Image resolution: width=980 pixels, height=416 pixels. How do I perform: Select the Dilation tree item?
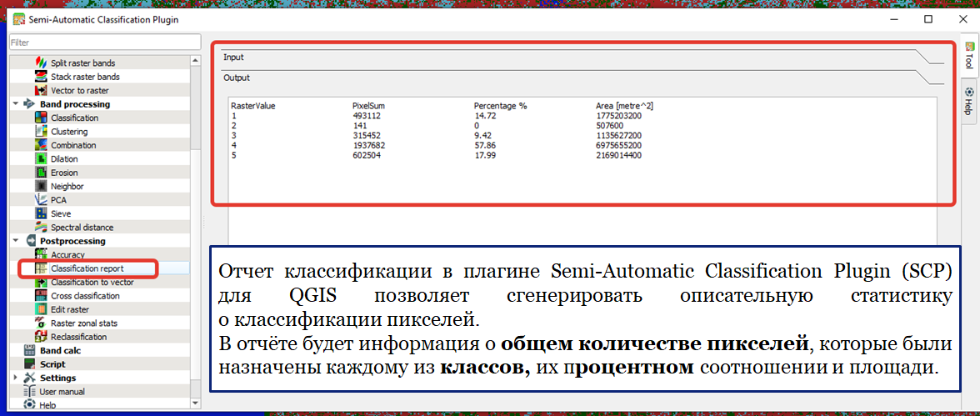point(64,159)
